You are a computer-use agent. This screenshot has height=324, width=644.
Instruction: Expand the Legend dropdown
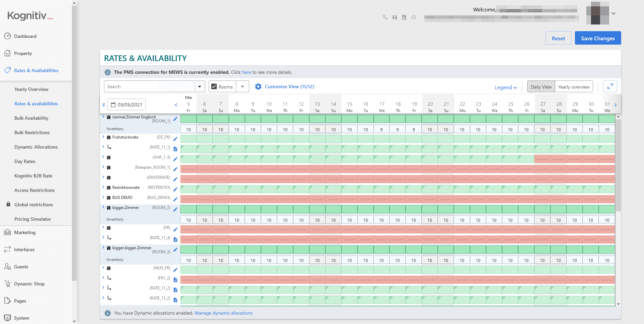[x=505, y=88]
